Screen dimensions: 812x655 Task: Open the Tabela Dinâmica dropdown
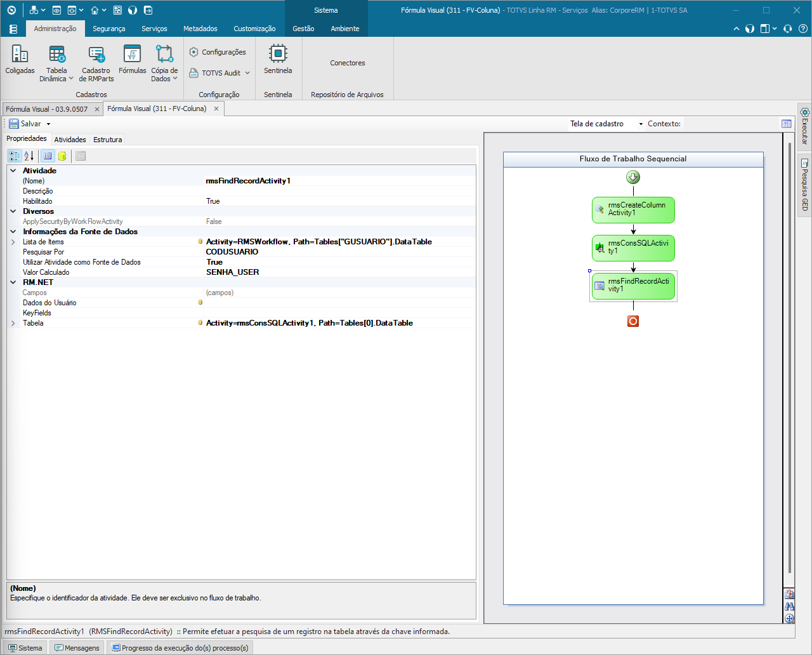(x=71, y=79)
